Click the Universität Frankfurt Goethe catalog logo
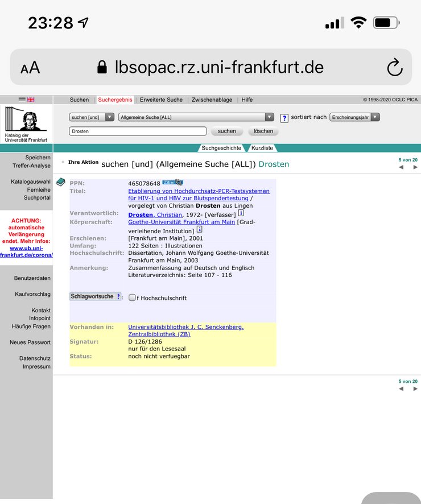Screen dimensions: 421x504 click(26, 124)
